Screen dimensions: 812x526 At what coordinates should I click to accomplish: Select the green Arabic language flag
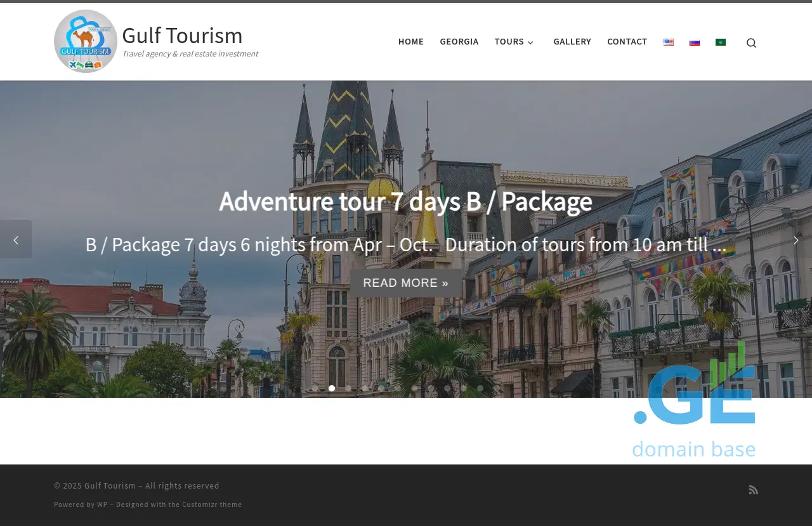[x=721, y=43]
